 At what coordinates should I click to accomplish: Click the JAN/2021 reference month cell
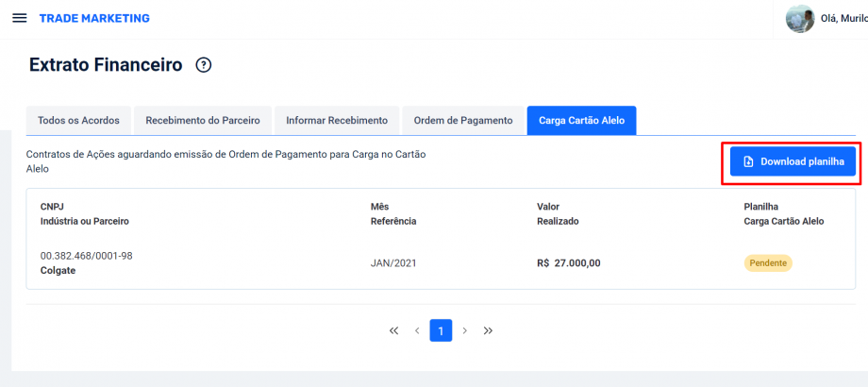coord(393,263)
